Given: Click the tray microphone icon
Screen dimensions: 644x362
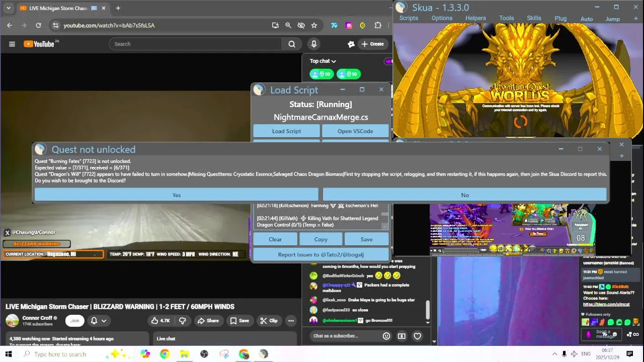Looking at the screenshot, I should [x=564, y=354].
